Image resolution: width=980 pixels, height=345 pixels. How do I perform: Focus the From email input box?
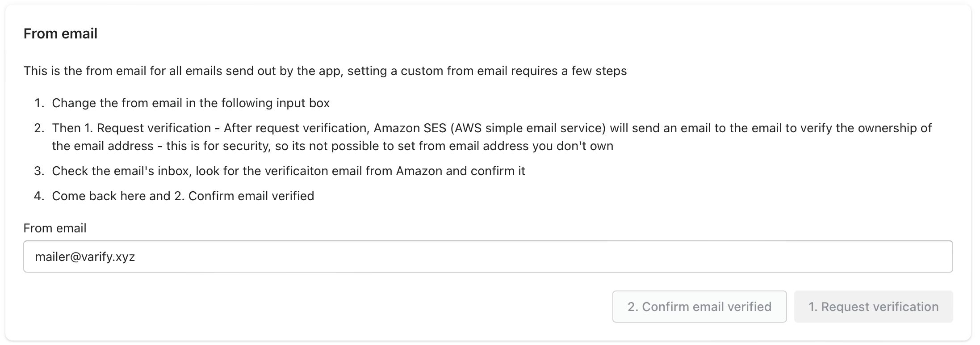pyautogui.click(x=488, y=257)
